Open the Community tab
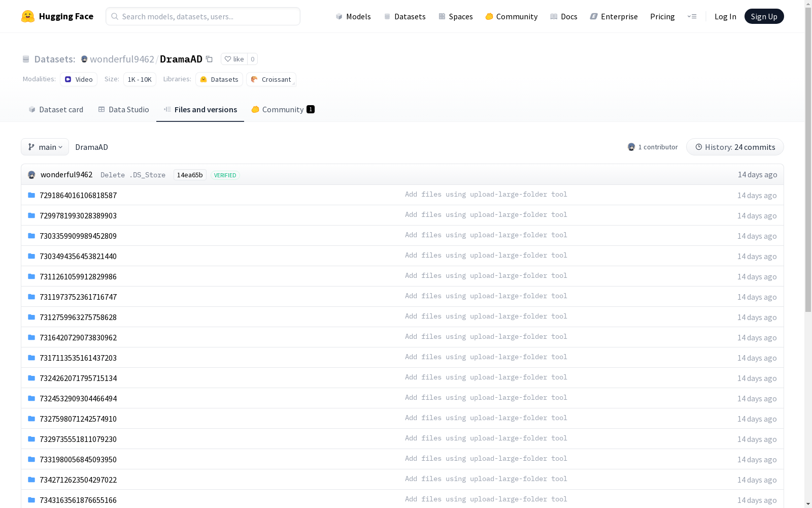 pos(283,110)
